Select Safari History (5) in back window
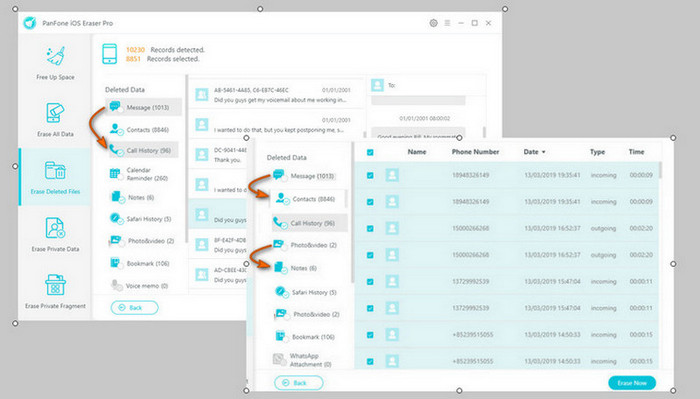The image size is (700, 399). point(141,219)
